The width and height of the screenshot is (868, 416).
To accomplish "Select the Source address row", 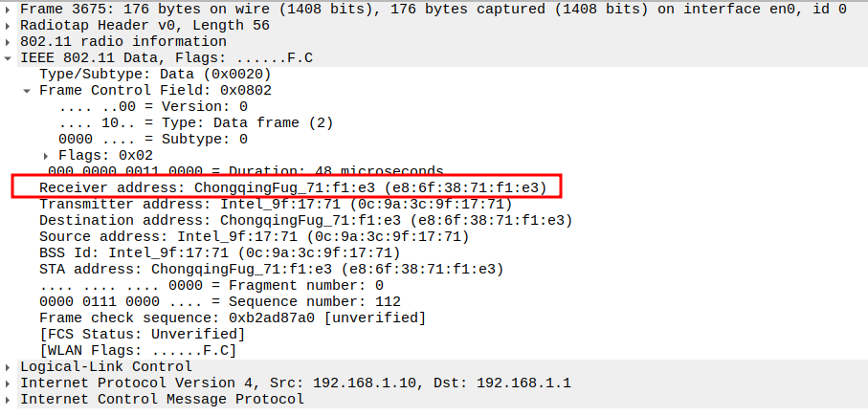I will pos(254,236).
